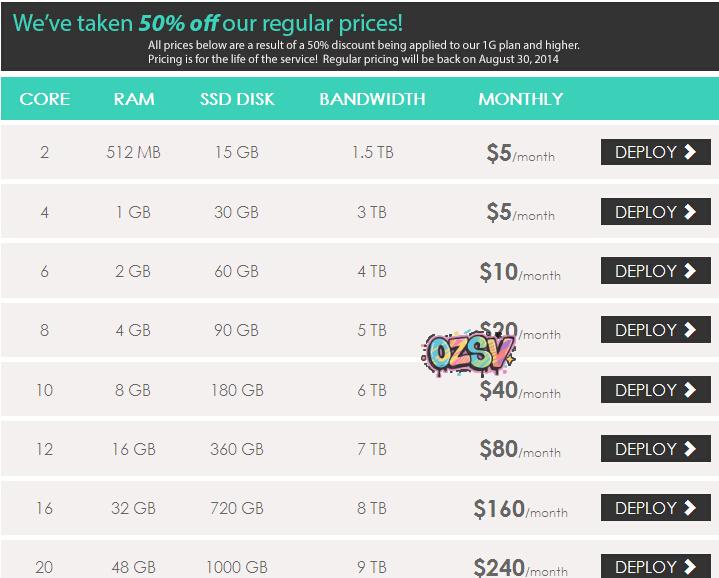Click the BANDWIDTH column header
Viewport: 719px width, 578px height.
(x=372, y=99)
